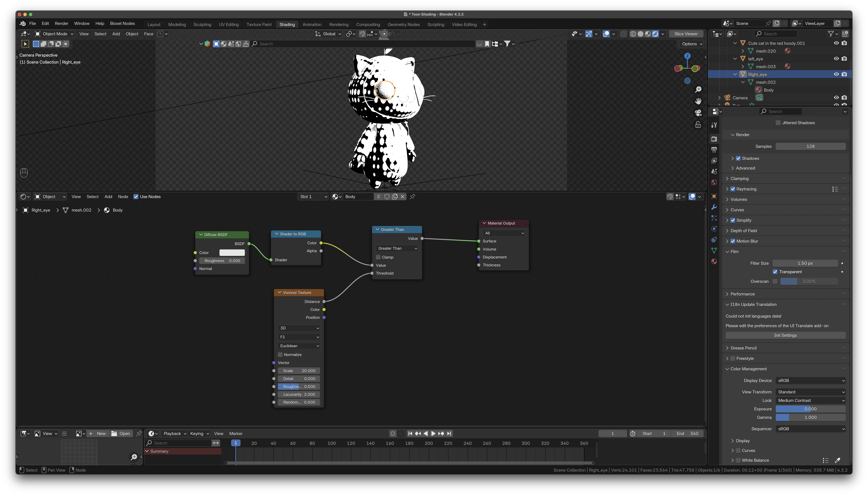Open the Physics properties tab
868x495 pixels.
pyautogui.click(x=714, y=229)
